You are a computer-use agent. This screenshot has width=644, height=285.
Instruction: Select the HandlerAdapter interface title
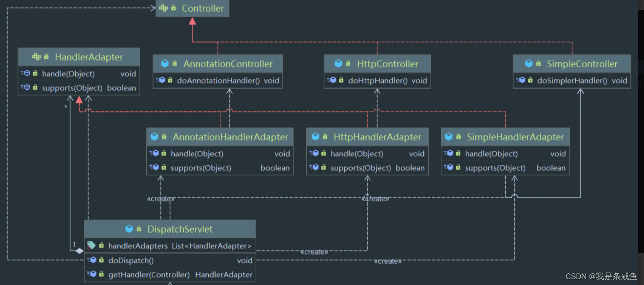point(89,57)
